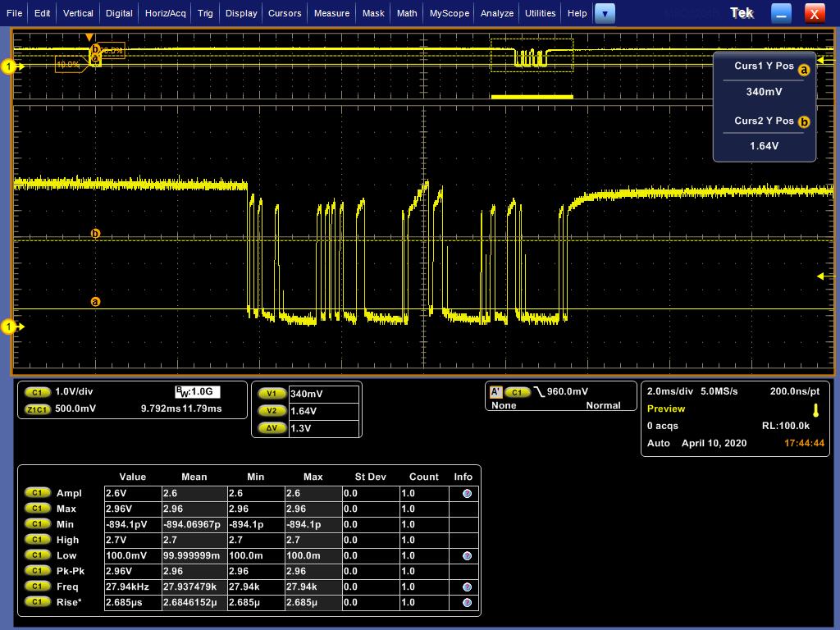Screen dimensions: 840x630
Task: Toggle the ΔV cursor readout button
Action: tap(272, 428)
